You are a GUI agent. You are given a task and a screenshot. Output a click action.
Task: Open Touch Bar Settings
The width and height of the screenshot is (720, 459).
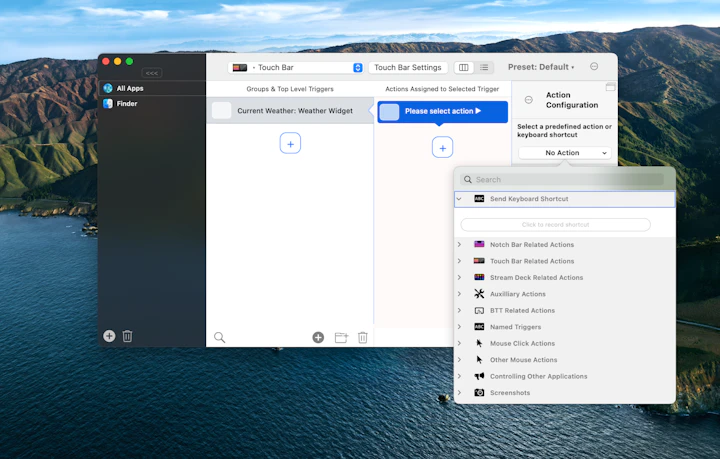point(408,67)
